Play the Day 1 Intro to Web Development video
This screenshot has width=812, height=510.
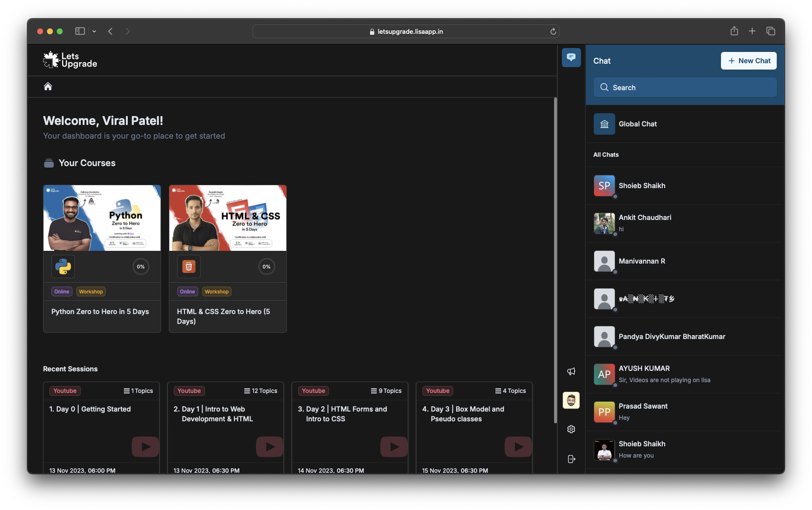tap(270, 446)
